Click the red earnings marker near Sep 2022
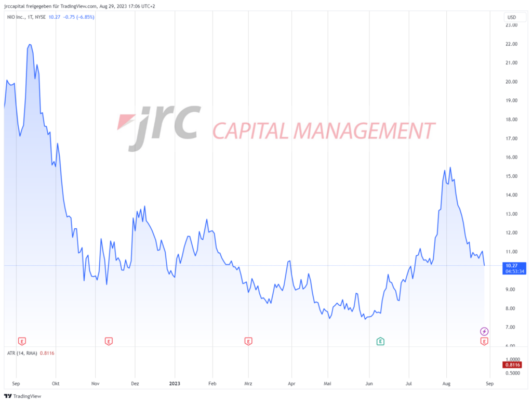532x403 pixels. [22, 341]
